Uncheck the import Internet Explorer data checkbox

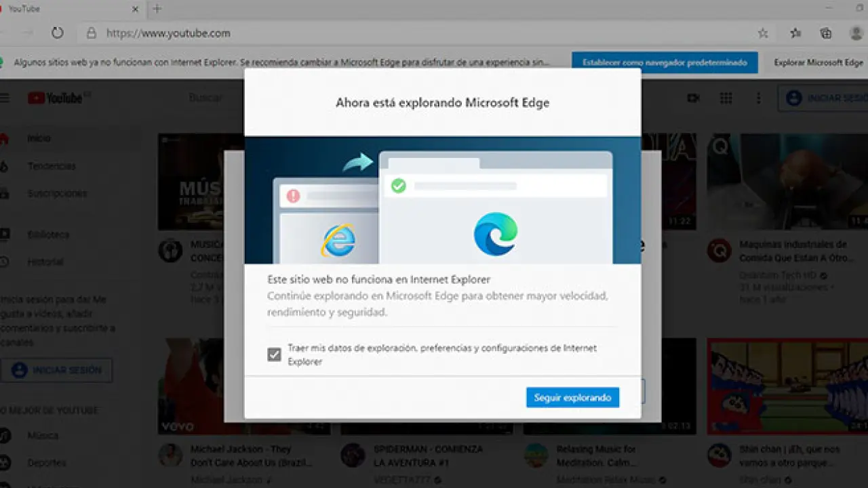(274, 354)
